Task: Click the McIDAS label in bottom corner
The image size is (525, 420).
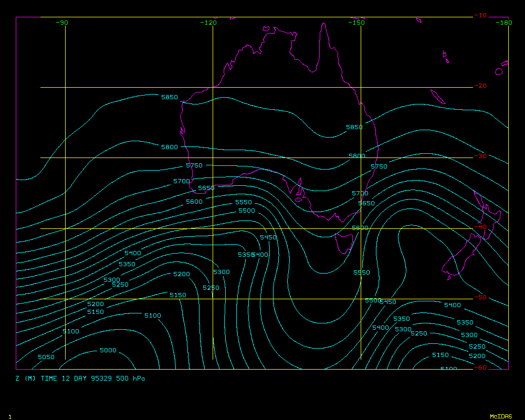Action: click(x=500, y=416)
